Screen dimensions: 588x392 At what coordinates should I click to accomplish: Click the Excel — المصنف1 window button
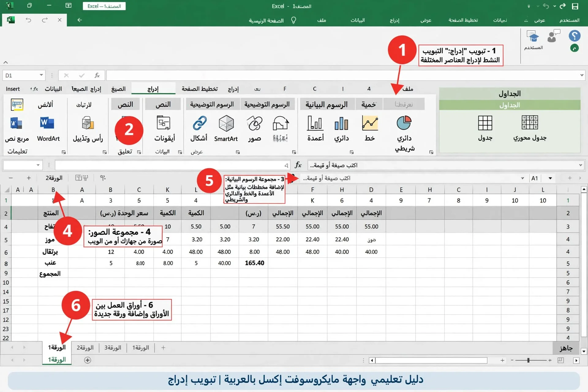point(104,6)
